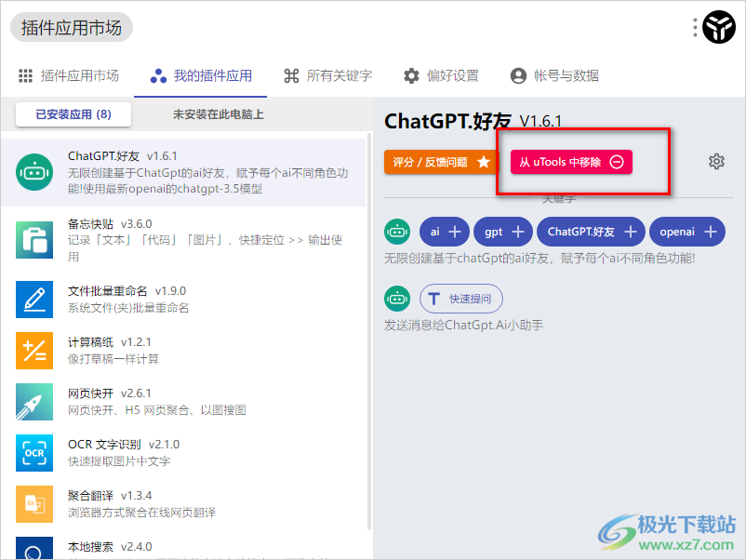
Task: Click the 网页快开 rocket icon
Action: [34, 402]
